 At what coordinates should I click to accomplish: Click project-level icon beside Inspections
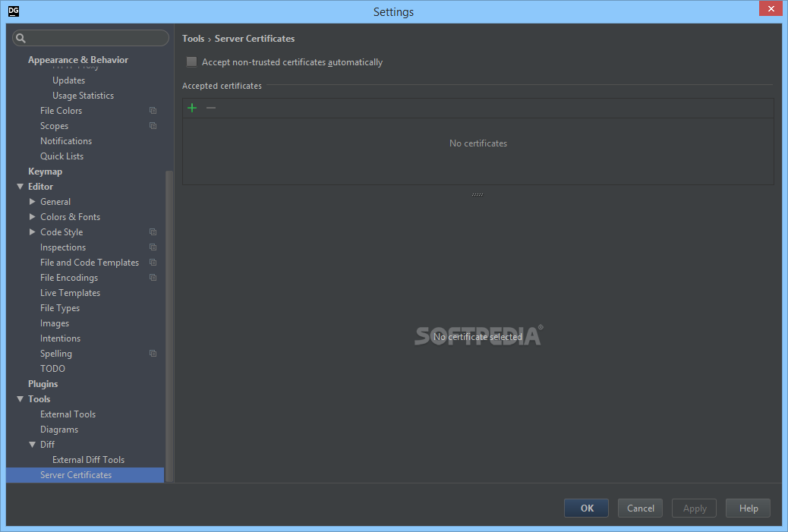(153, 247)
